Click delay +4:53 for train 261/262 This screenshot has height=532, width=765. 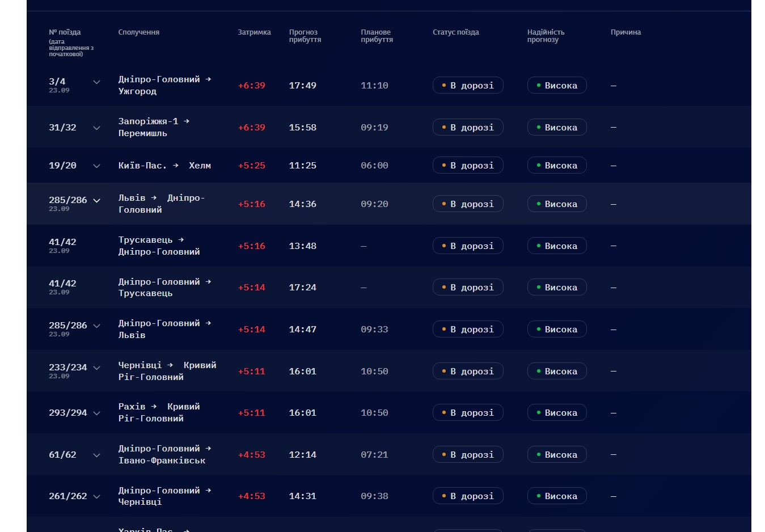252,496
